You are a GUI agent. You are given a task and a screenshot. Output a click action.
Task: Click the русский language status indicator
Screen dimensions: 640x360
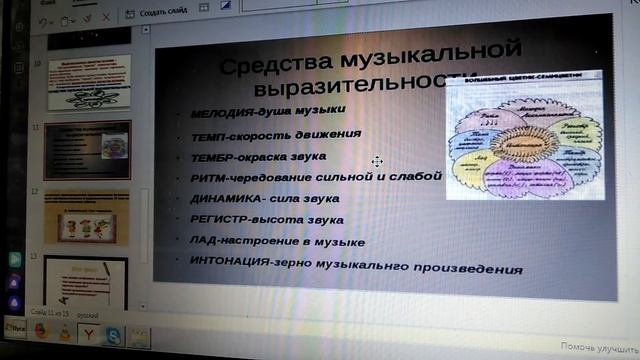(x=88, y=316)
